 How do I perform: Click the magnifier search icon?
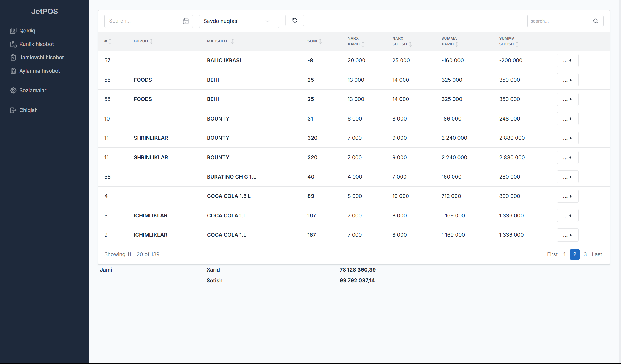[596, 21]
